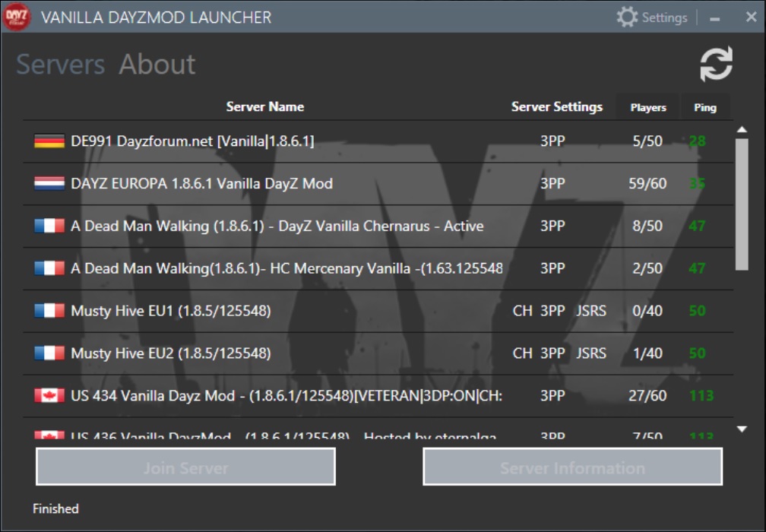This screenshot has height=532, width=766.
Task: Click 3PP setting of DE991 server
Action: (x=552, y=141)
